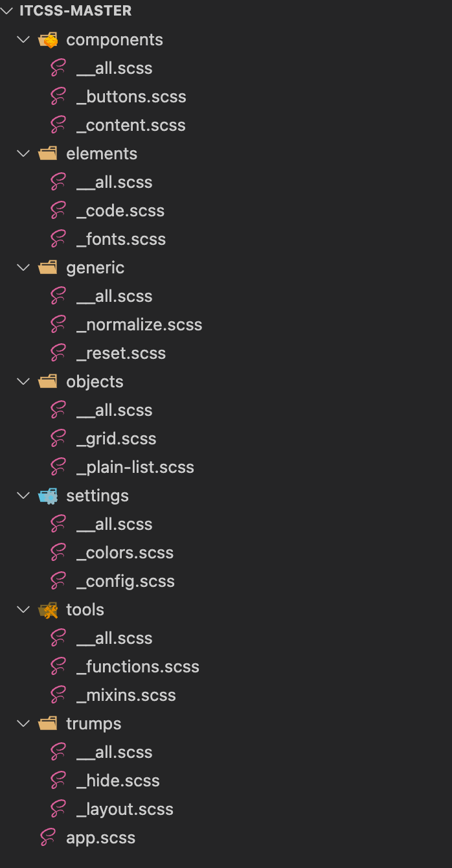Click the settings folder gear icon
The width and height of the screenshot is (452, 868).
pyautogui.click(x=48, y=496)
